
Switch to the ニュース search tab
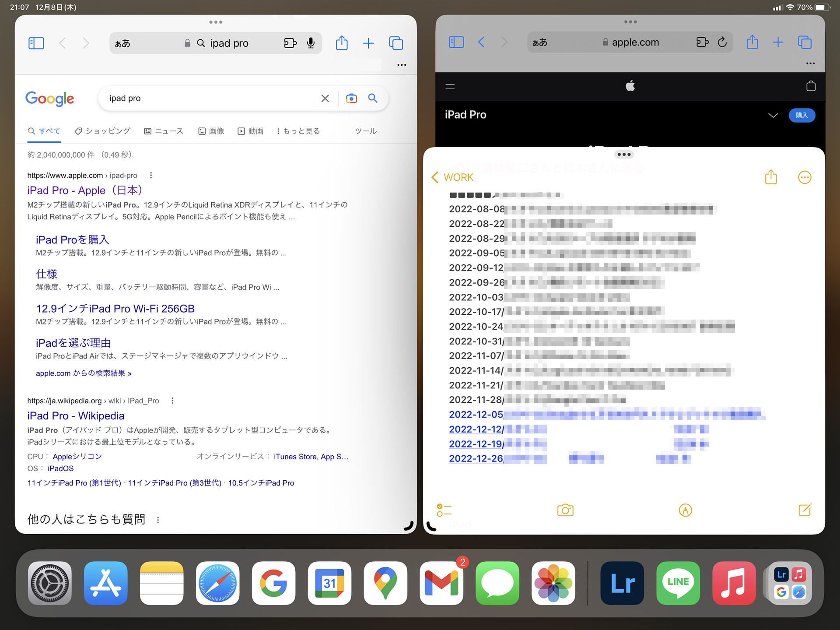click(164, 131)
